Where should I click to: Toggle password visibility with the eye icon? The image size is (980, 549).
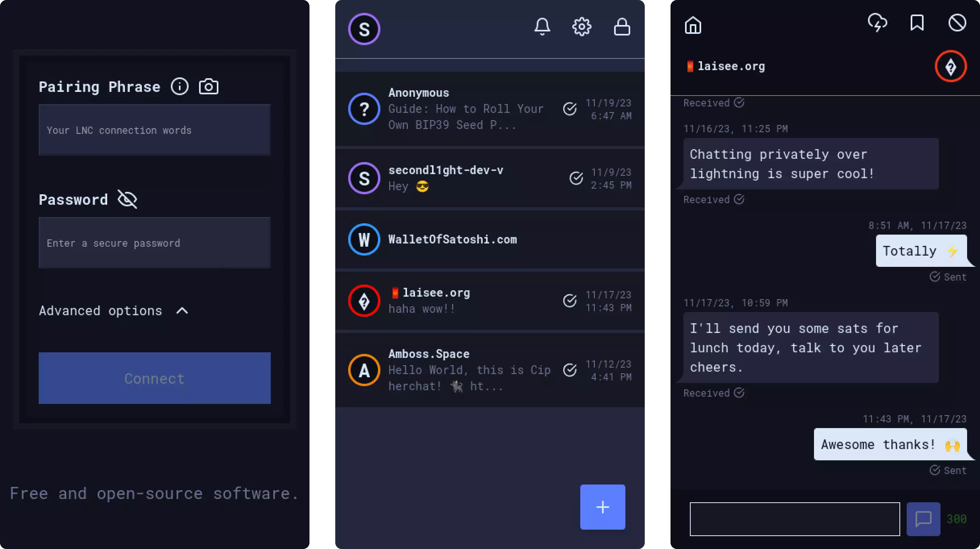point(127,199)
